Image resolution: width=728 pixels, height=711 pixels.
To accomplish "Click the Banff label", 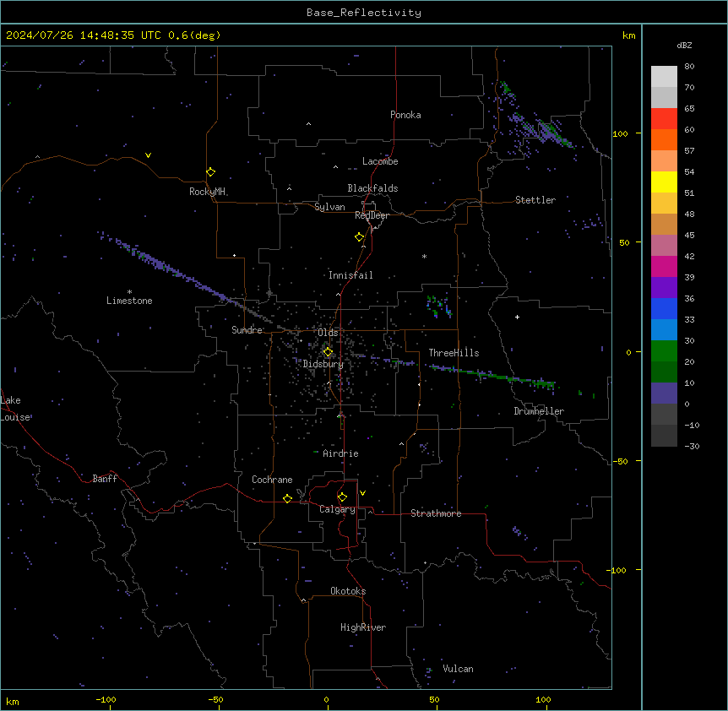I will 105,479.
